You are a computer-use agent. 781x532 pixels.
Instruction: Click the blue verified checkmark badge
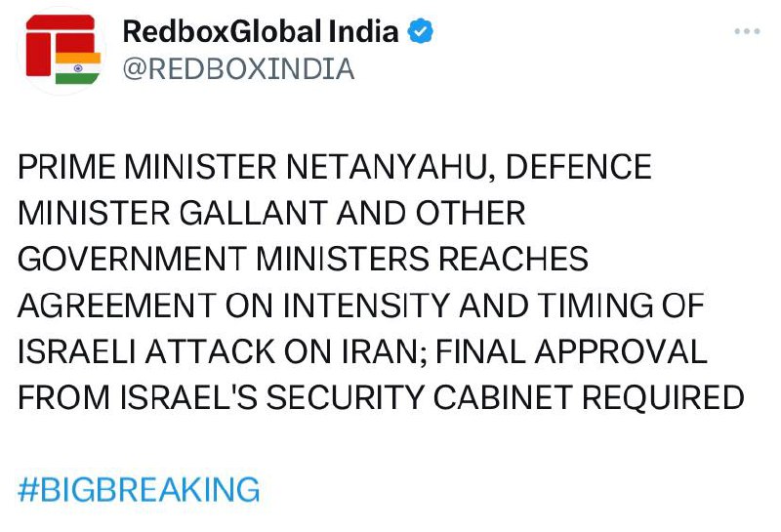[420, 31]
